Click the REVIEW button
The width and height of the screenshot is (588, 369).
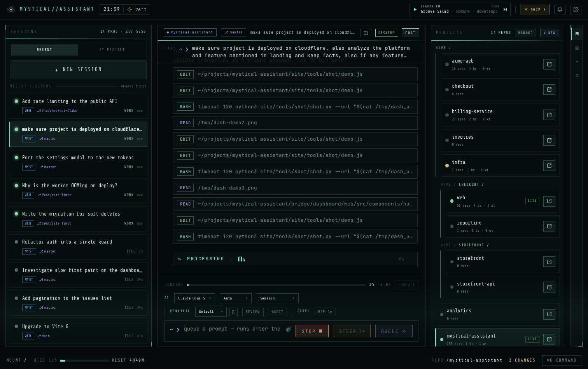(x=253, y=312)
